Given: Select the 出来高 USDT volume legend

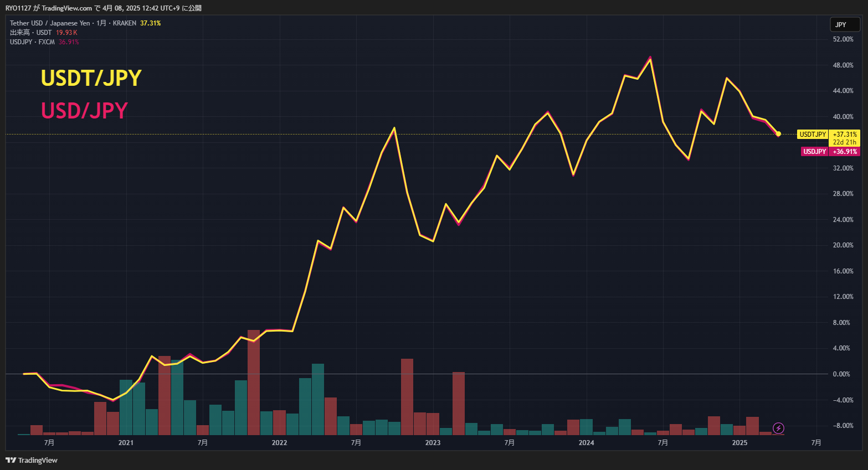Looking at the screenshot, I should click(x=31, y=33).
